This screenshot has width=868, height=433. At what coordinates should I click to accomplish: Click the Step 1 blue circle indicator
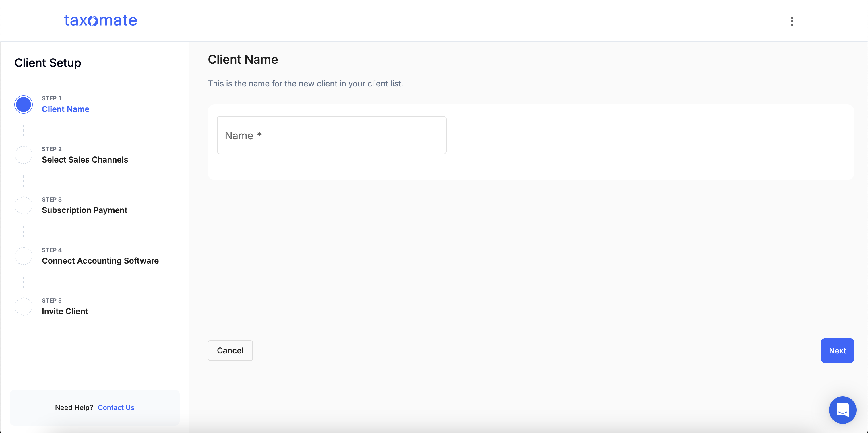[x=24, y=105]
